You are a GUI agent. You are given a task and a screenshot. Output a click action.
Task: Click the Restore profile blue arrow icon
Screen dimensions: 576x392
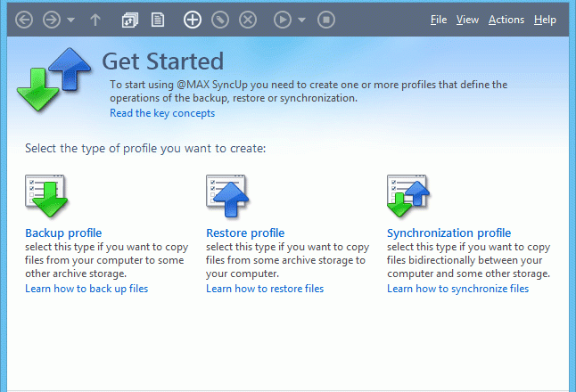pyautogui.click(x=227, y=196)
